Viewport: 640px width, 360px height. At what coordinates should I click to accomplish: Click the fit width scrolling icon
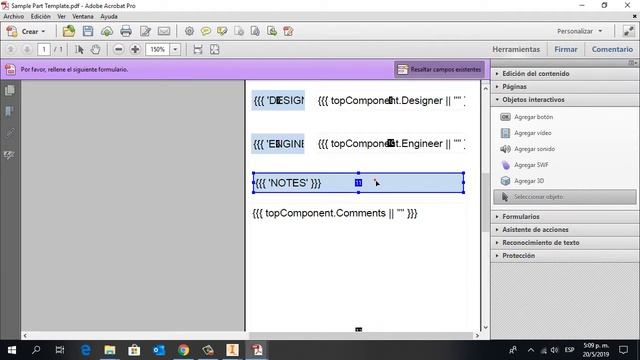click(x=198, y=49)
